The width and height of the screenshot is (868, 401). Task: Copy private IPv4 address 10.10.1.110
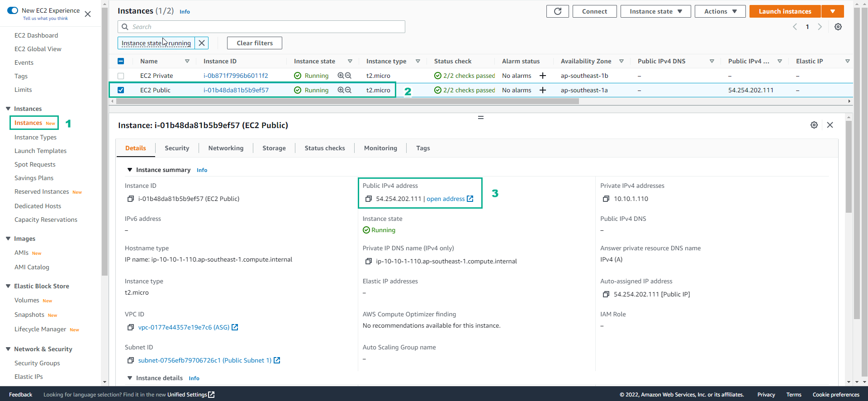606,199
